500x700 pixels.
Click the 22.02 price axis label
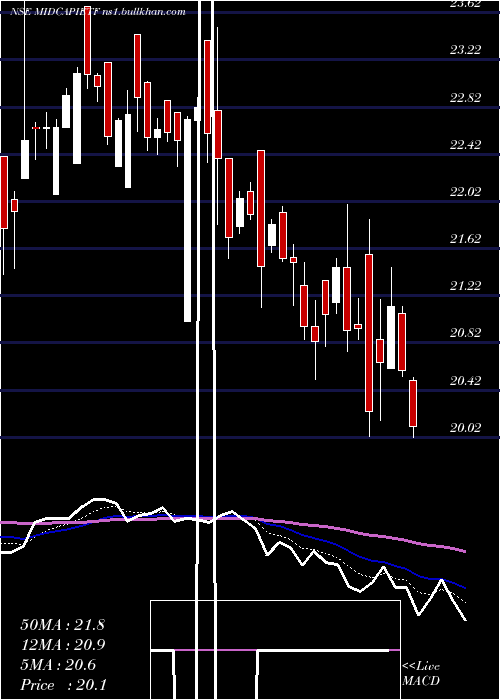(465, 192)
